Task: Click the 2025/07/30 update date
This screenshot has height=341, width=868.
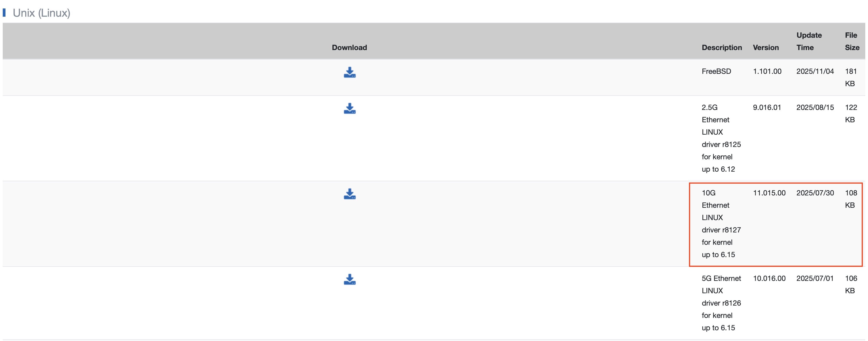Action: coord(815,193)
